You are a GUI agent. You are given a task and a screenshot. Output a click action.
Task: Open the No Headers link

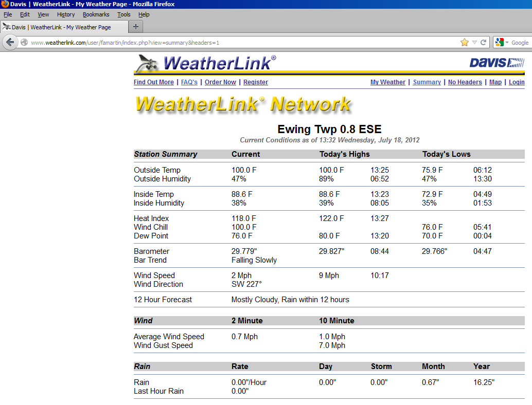[465, 82]
